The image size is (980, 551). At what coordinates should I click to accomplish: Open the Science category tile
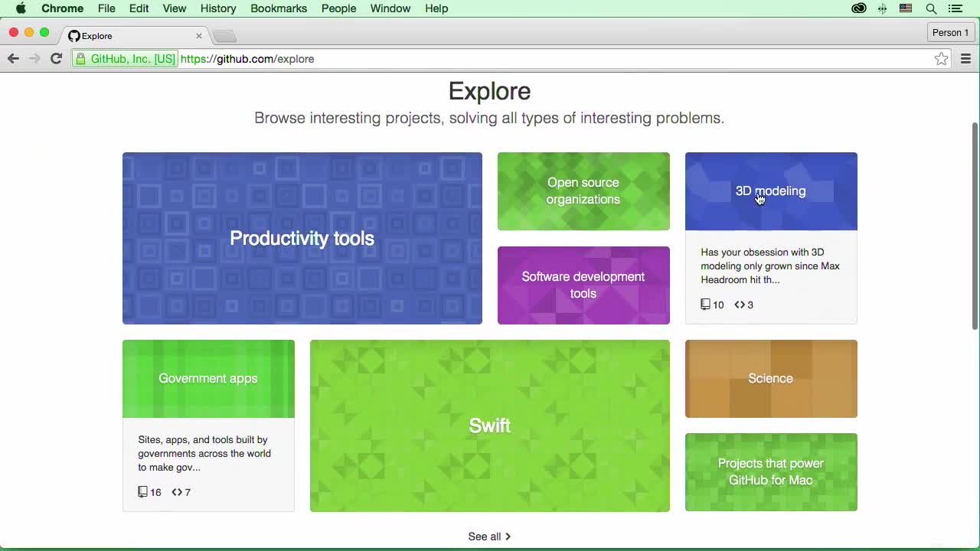(770, 378)
